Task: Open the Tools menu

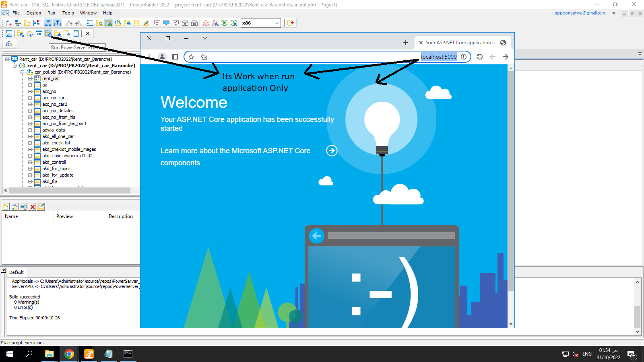Action: (x=68, y=13)
